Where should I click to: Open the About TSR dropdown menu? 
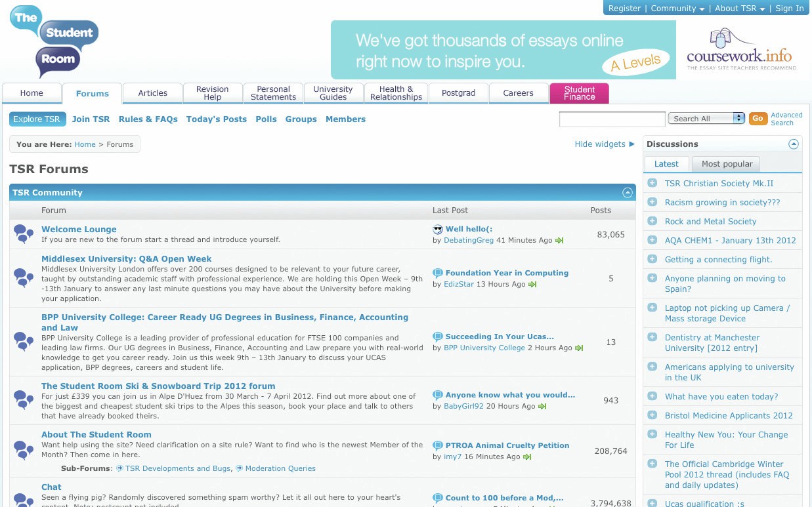[x=740, y=9]
